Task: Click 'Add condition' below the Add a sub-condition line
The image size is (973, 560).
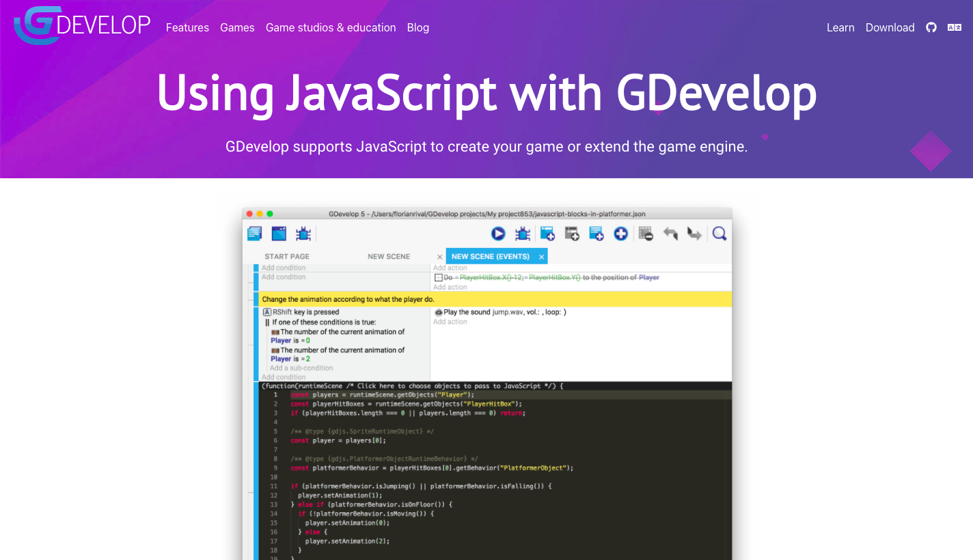Action: [x=284, y=377]
